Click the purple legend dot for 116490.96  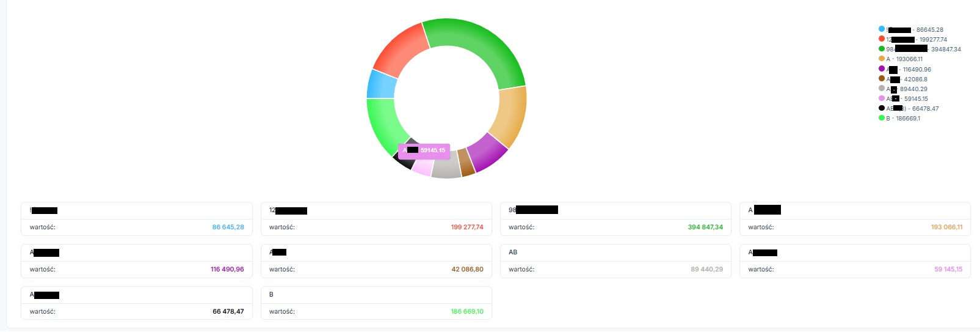pyautogui.click(x=882, y=68)
